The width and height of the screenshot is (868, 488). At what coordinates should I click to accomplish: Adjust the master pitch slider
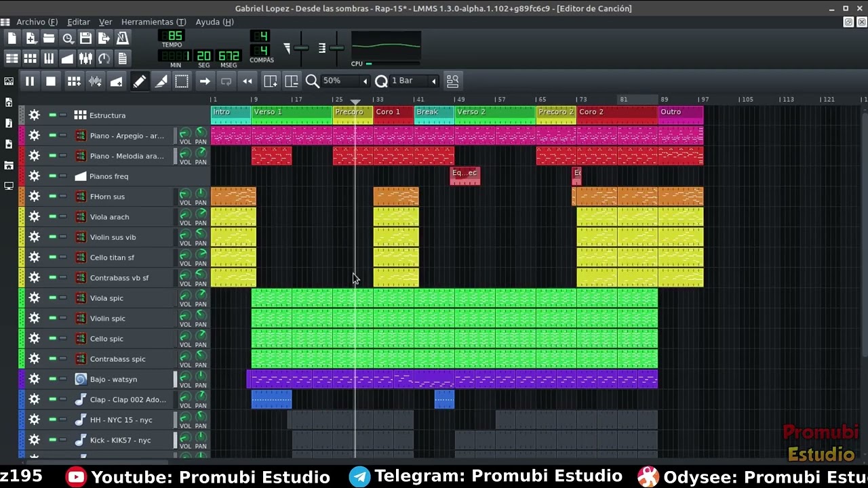point(336,47)
